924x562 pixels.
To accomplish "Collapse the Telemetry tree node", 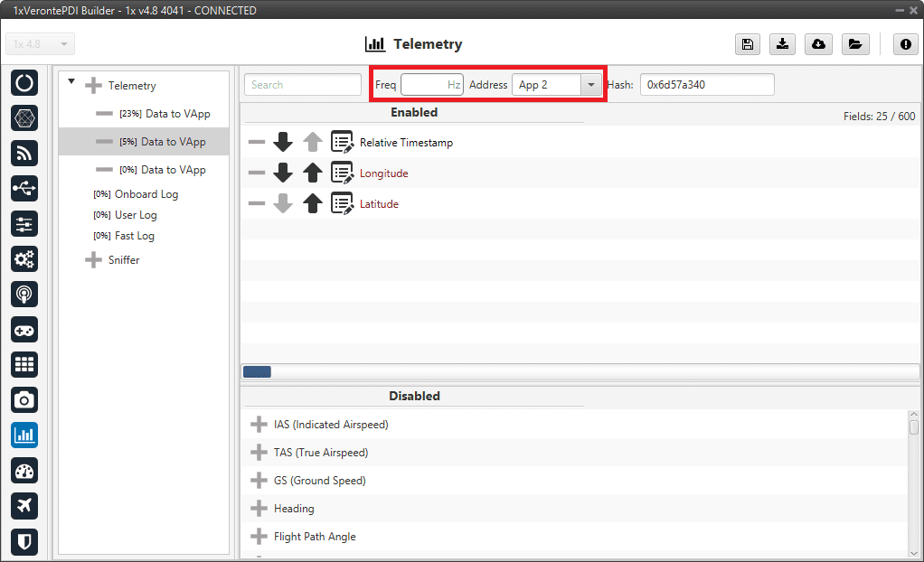I will pos(71,81).
